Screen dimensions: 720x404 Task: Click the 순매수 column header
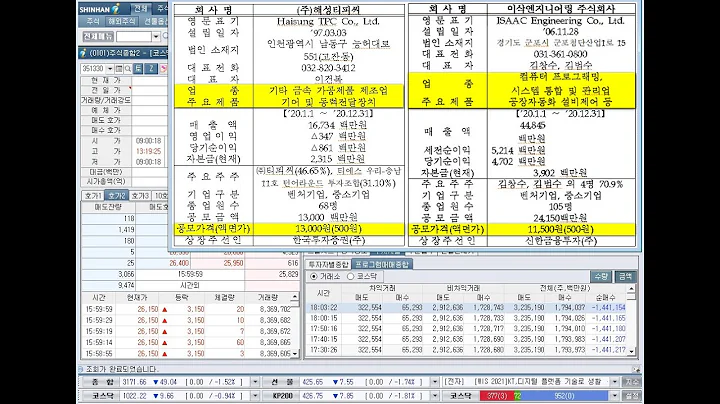click(x=605, y=297)
